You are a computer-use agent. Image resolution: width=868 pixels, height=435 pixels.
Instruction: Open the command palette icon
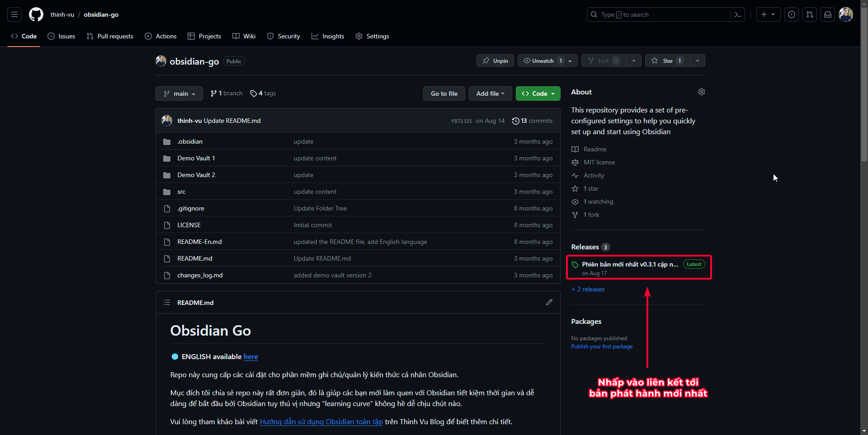pyautogui.click(x=737, y=14)
